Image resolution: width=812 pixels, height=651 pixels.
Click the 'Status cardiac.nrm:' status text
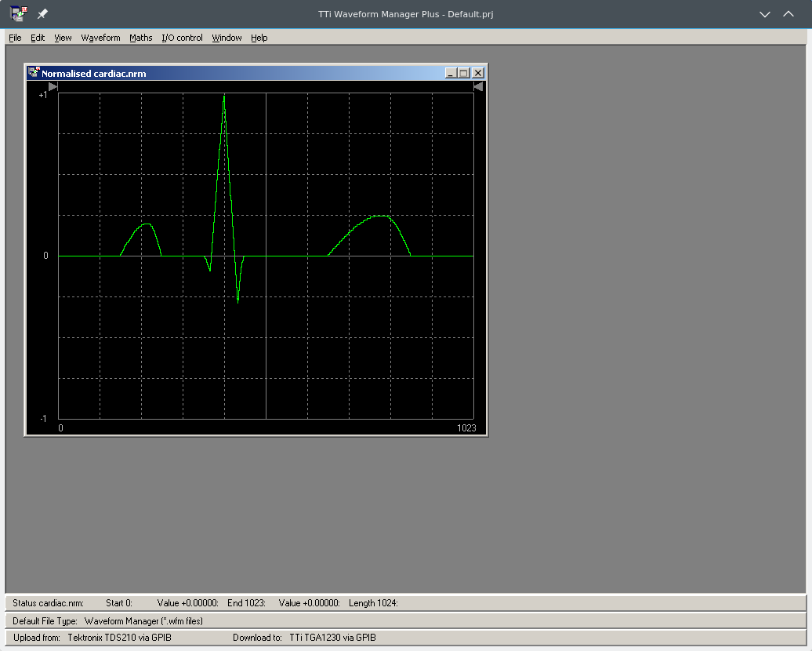pos(48,603)
